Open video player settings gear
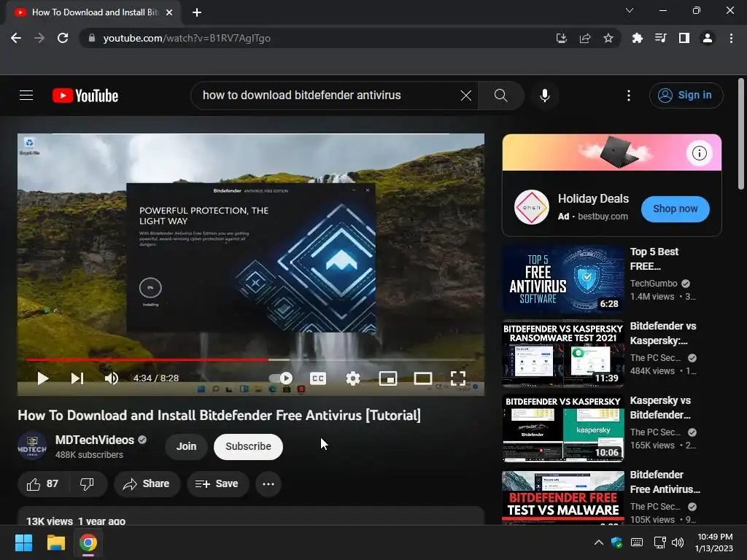 pyautogui.click(x=353, y=378)
